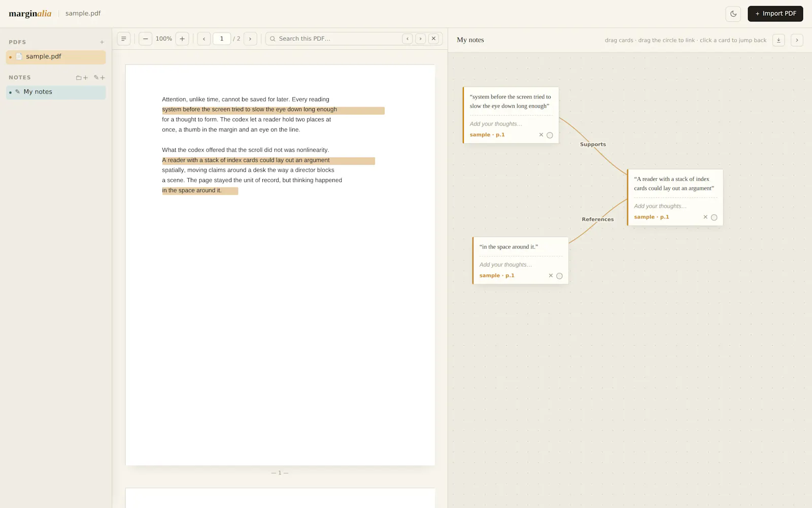Delete the "system before the screen" card
The width and height of the screenshot is (812, 508).
(x=541, y=135)
